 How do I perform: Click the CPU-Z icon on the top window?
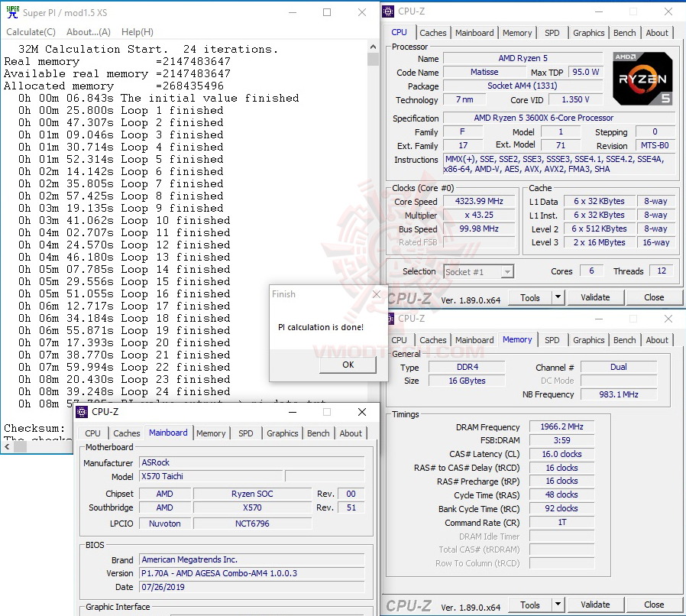click(x=387, y=11)
